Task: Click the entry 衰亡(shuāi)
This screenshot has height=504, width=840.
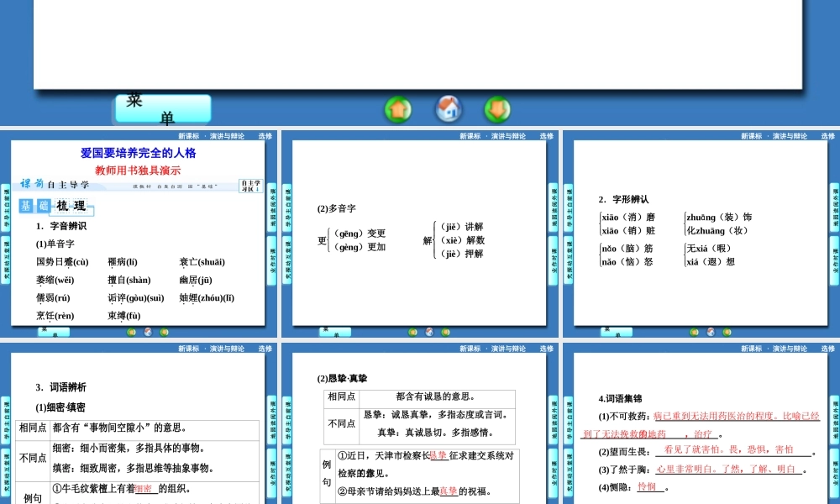Action: pyautogui.click(x=202, y=262)
